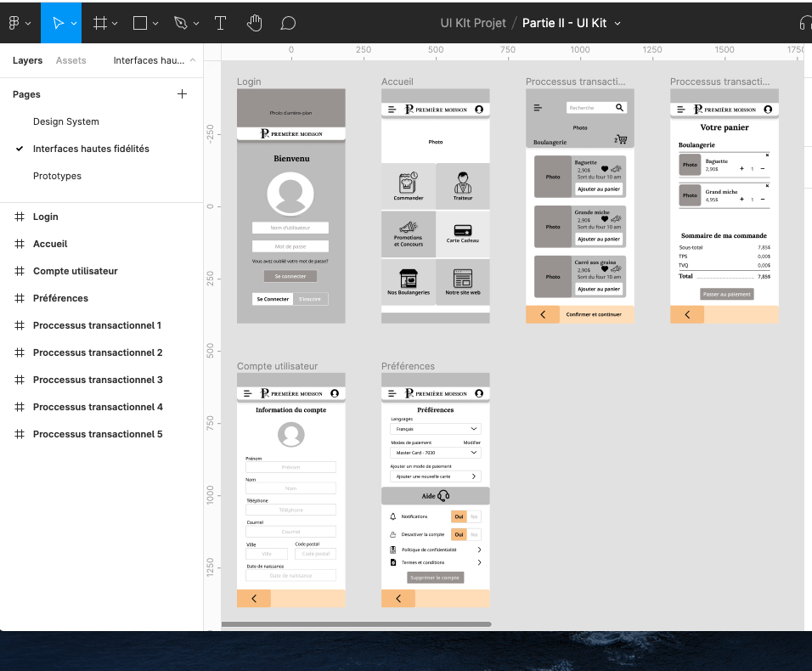Select the Pen tool

[x=180, y=23]
